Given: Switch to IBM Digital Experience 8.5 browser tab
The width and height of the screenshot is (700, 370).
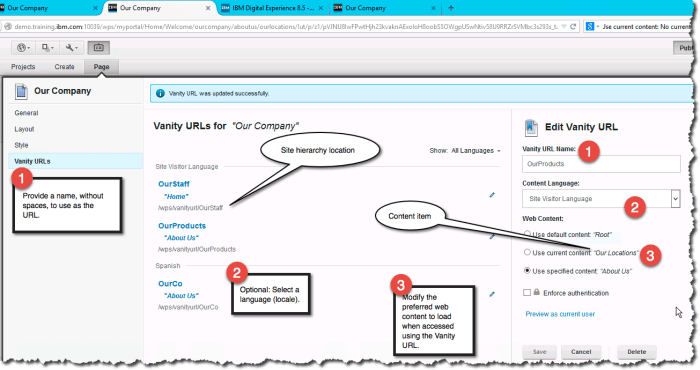Looking at the screenshot, I should [x=273, y=8].
